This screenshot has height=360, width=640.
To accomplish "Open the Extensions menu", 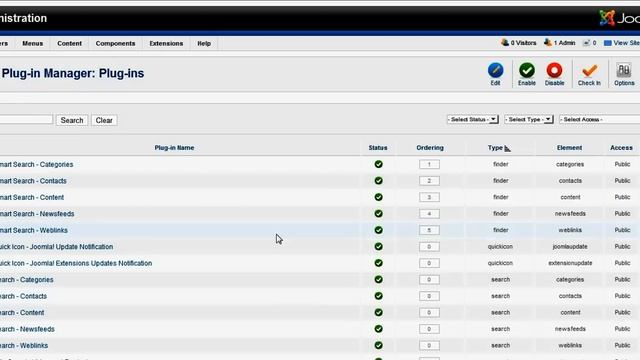I will point(166,43).
